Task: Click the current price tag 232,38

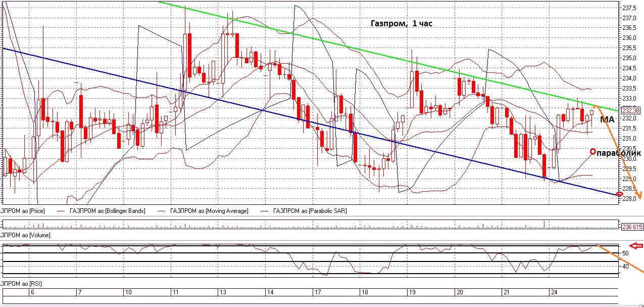Action: pos(632,110)
